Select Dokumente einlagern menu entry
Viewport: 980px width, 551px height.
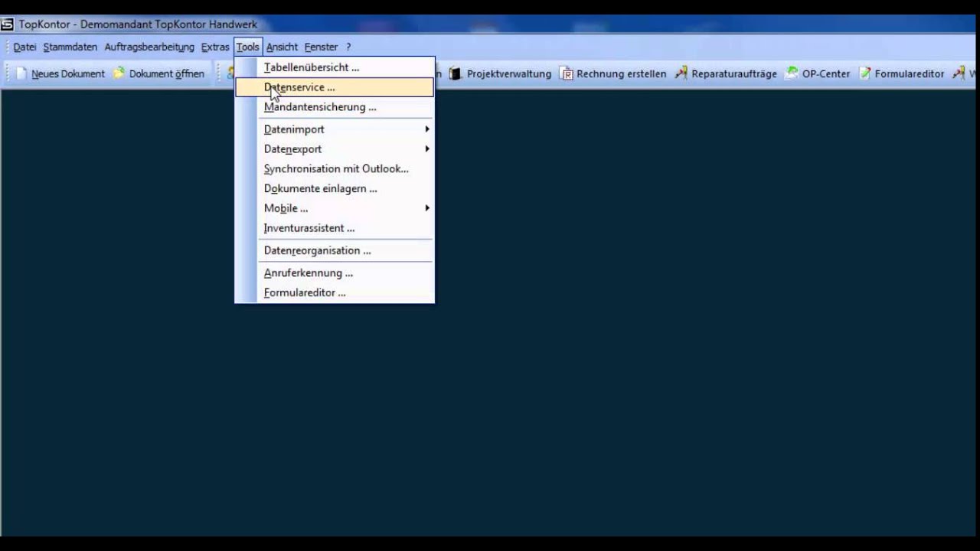point(335,188)
